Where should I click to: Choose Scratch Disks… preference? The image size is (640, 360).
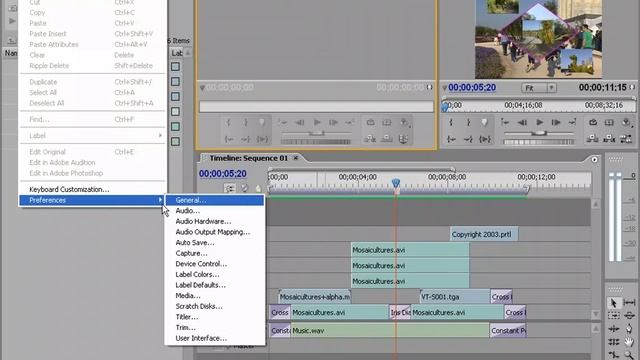215,306
